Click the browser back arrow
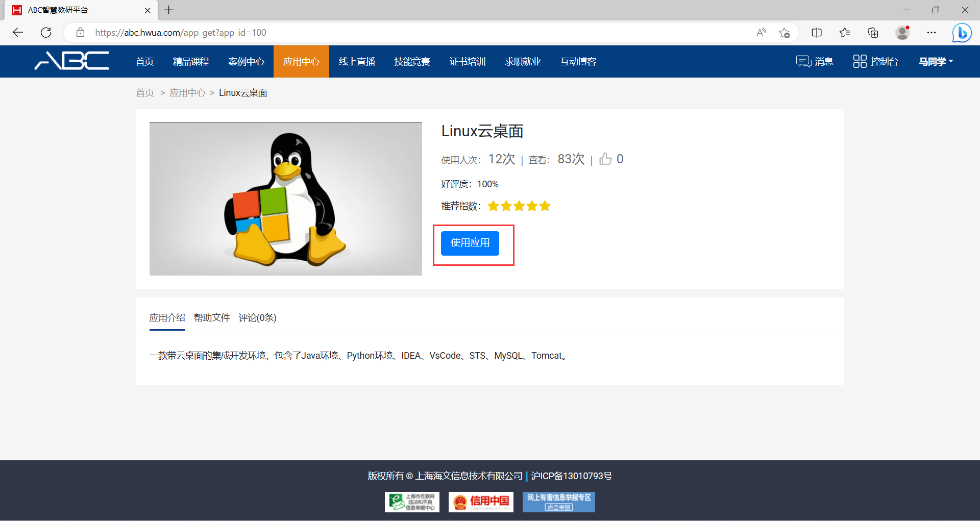The height and width of the screenshot is (521, 980). (18, 33)
